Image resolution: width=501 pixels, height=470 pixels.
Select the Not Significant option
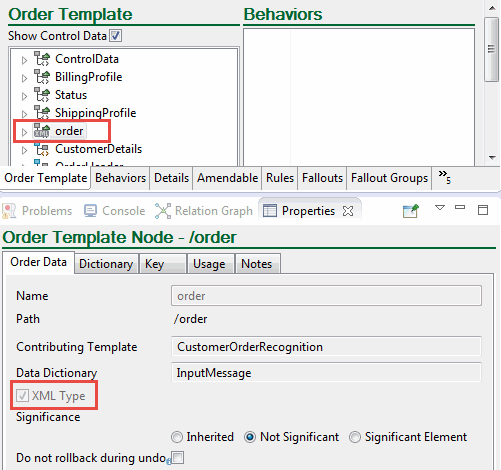(x=250, y=437)
